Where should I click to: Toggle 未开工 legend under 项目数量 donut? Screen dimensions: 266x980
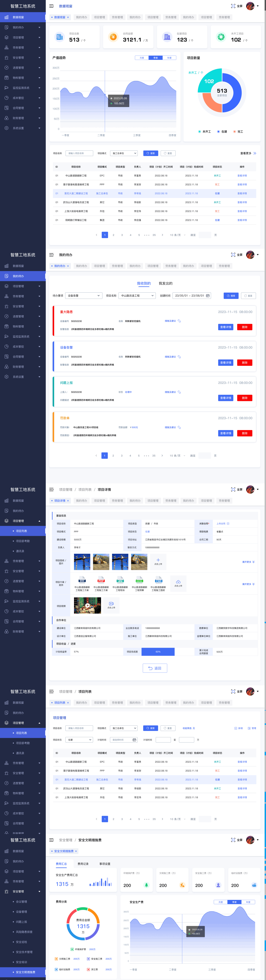(x=204, y=132)
